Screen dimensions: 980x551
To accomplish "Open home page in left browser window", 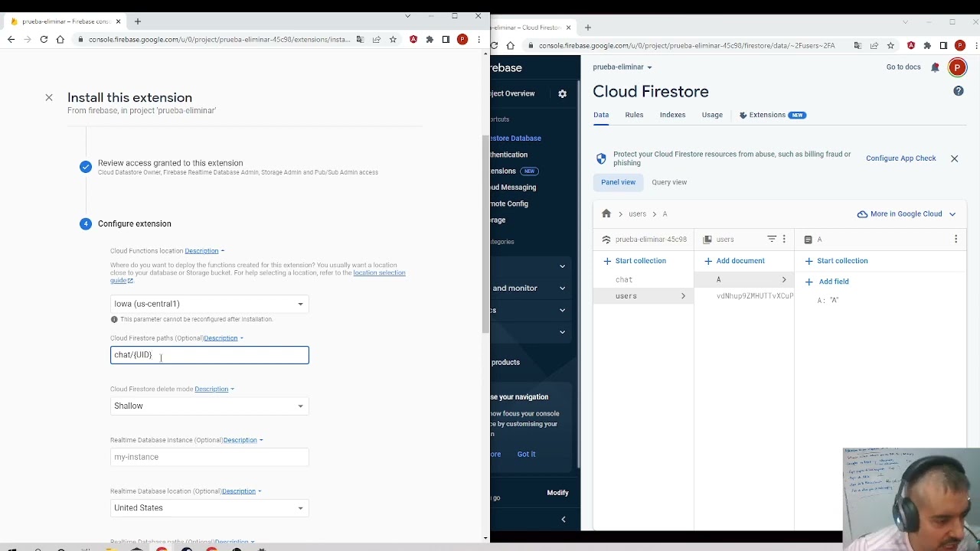I will point(60,39).
